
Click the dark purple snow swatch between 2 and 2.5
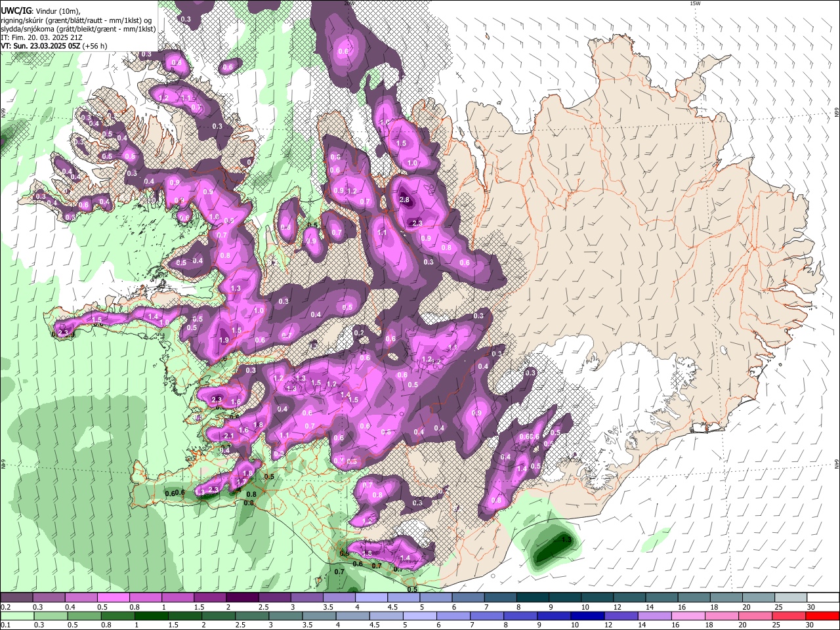coord(242,598)
